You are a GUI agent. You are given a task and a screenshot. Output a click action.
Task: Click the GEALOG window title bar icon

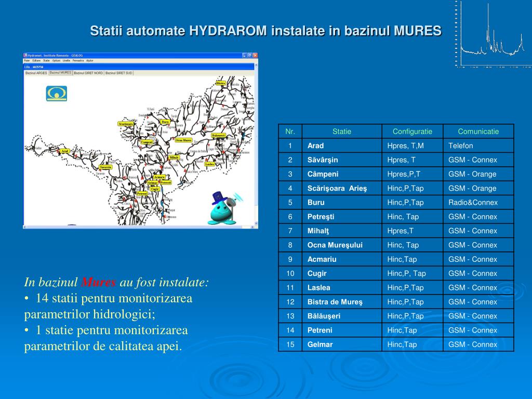point(25,55)
